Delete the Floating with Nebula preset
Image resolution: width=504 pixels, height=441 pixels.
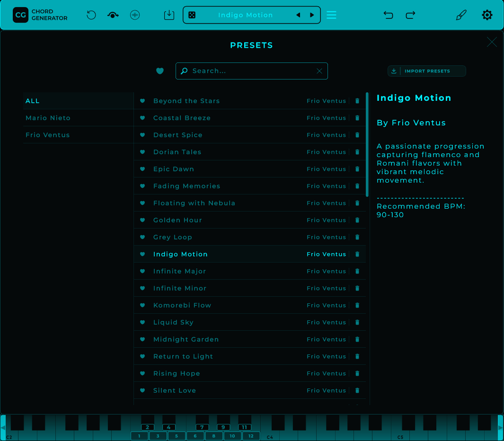pyautogui.click(x=357, y=203)
